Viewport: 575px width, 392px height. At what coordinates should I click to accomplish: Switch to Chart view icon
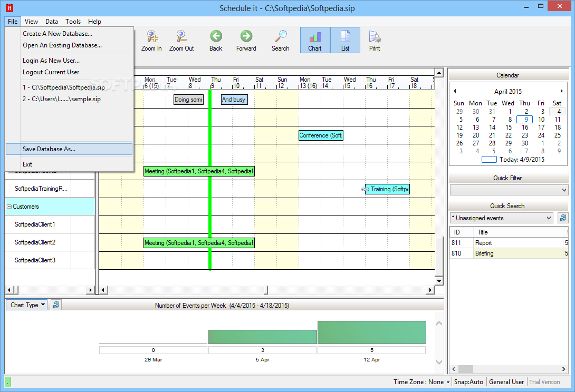[x=315, y=40]
